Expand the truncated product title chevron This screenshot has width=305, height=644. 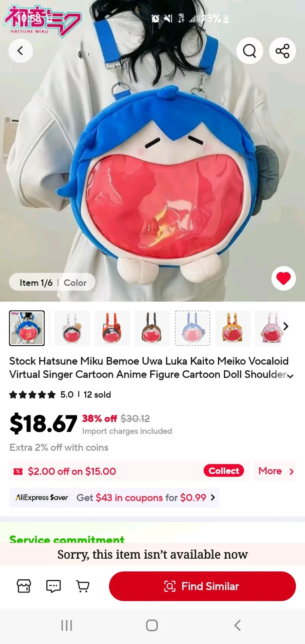click(290, 376)
